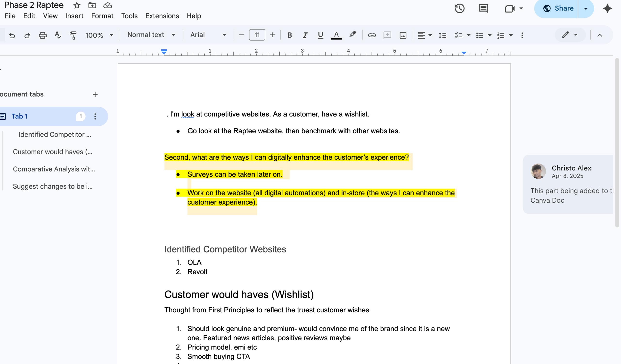The image size is (621, 364).
Task: Open the Format menu
Action: 102,16
